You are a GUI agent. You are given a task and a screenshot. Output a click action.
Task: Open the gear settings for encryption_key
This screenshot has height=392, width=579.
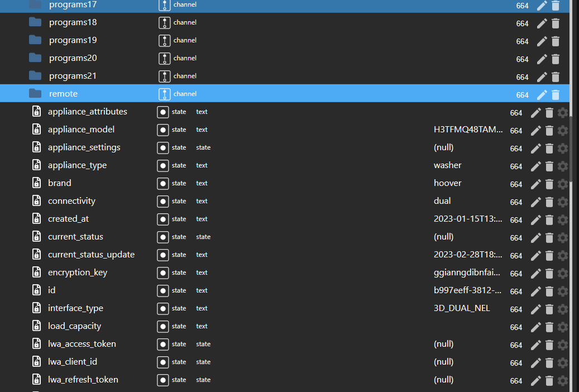coord(562,273)
